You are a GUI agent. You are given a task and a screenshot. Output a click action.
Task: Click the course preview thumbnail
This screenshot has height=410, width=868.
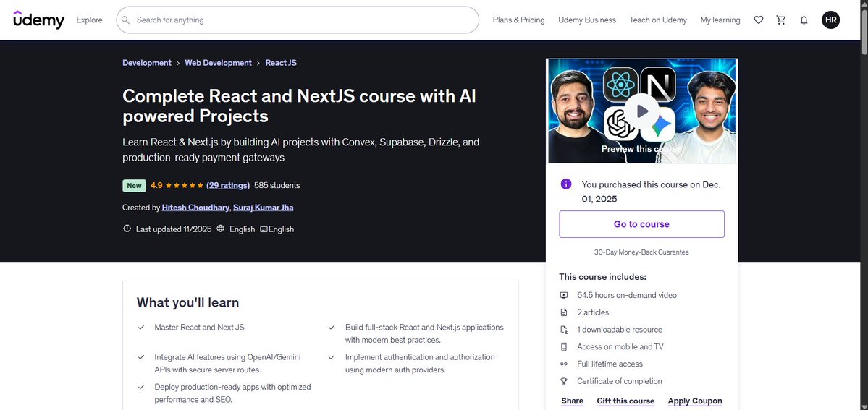point(641,111)
